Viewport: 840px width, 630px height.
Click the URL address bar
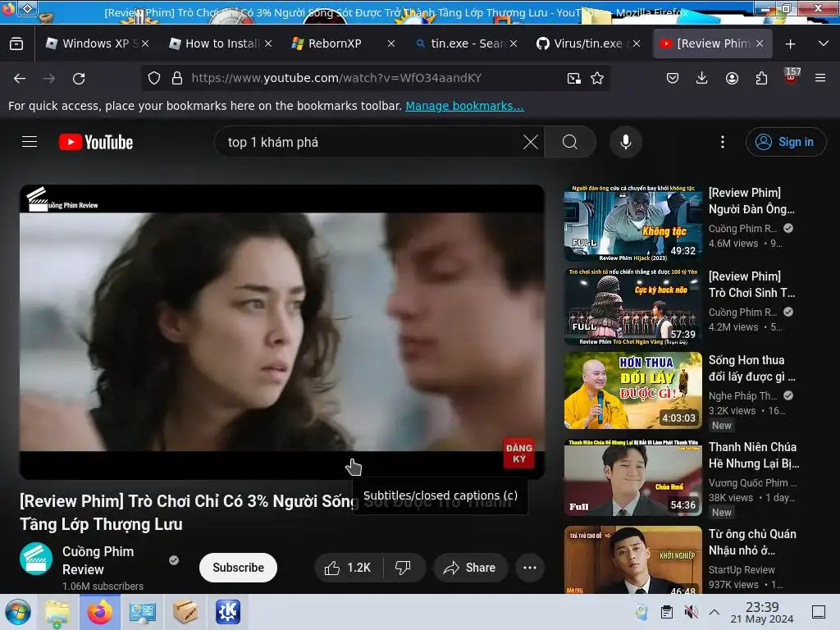[375, 78]
